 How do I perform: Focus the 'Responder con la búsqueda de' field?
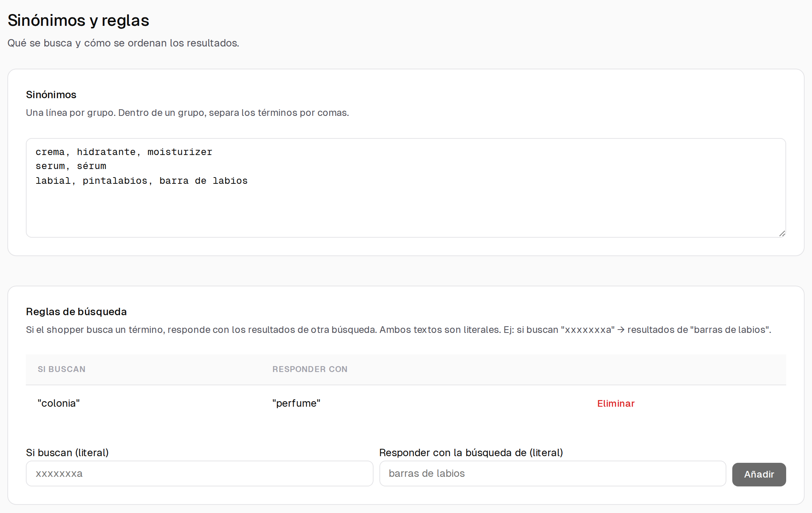coord(553,474)
